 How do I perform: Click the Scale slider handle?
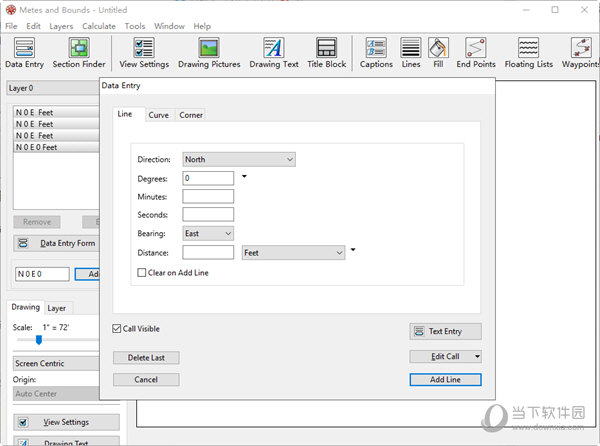pyautogui.click(x=39, y=340)
